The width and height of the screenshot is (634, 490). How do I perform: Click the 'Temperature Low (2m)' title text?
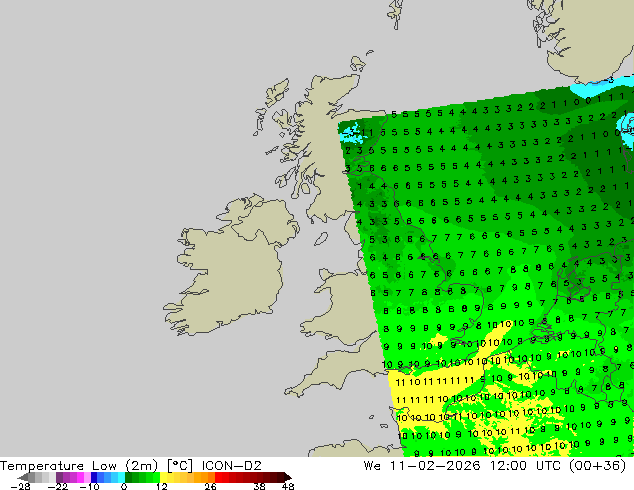[x=78, y=466]
